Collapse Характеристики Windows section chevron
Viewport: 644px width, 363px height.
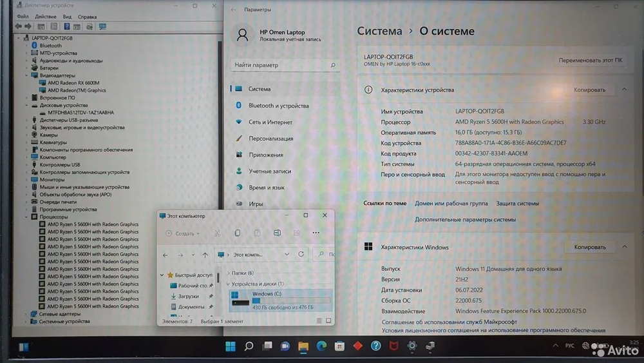point(624,247)
